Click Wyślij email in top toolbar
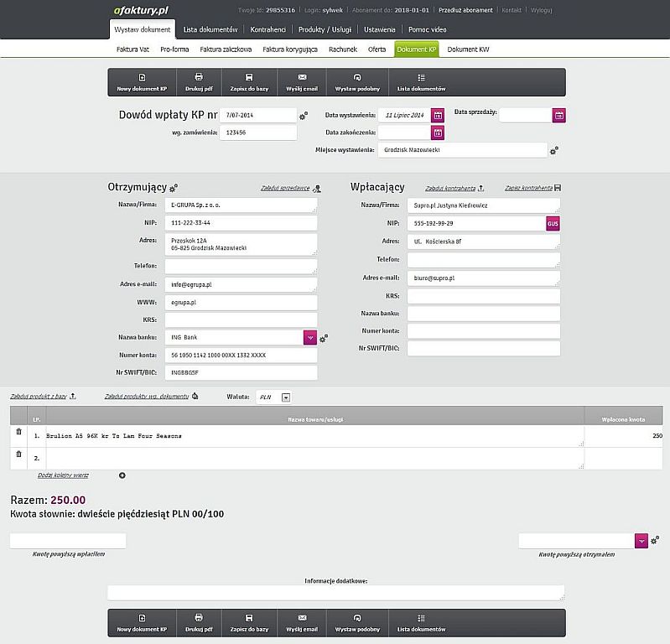Screen dimensions: 670x644 coord(302,82)
